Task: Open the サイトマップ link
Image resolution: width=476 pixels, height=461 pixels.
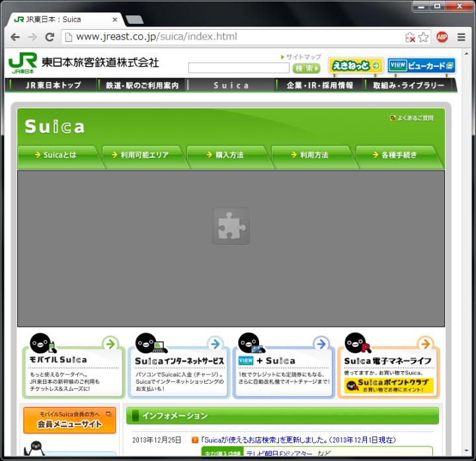Action: click(x=303, y=57)
